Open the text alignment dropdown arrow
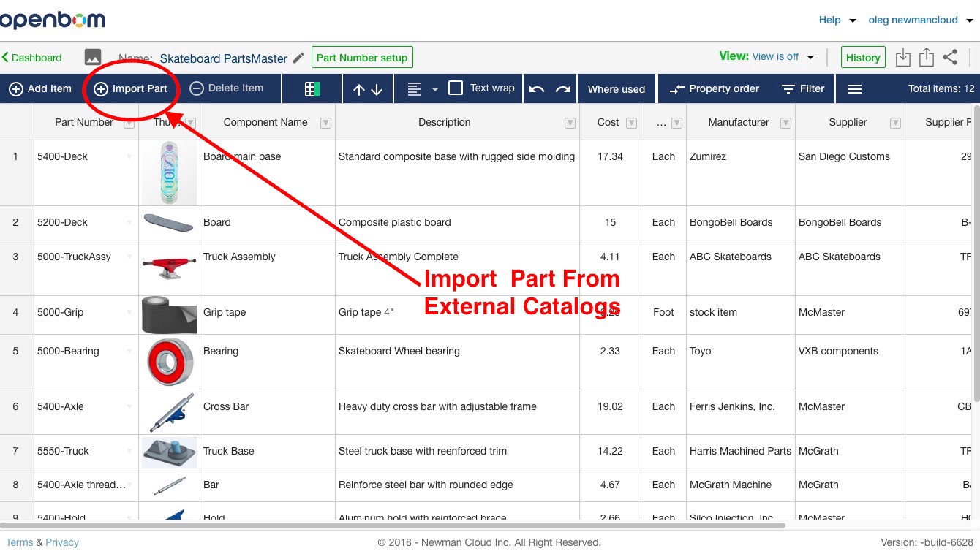The image size is (980, 554). [x=435, y=89]
